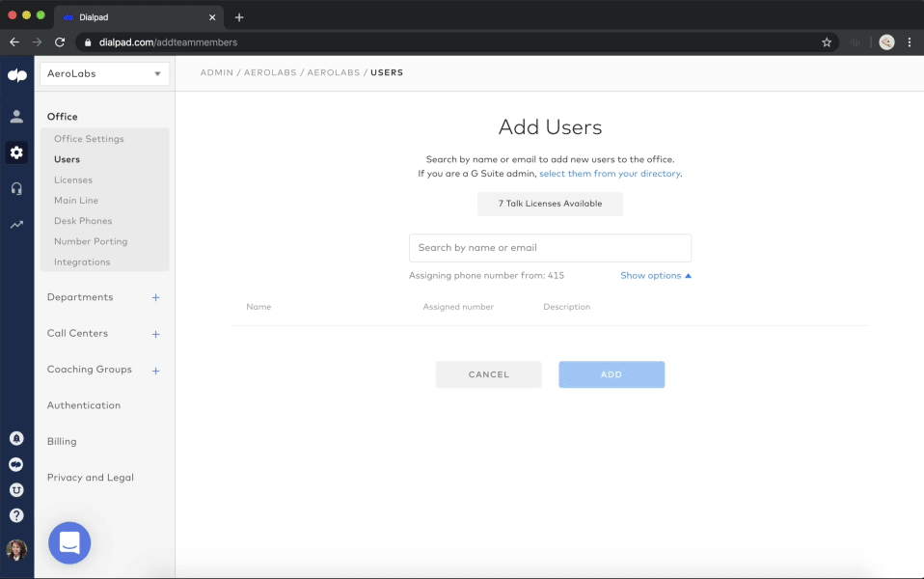Screen dimensions: 924x579
Task: Follow the select them from your directory link
Action: click(610, 174)
